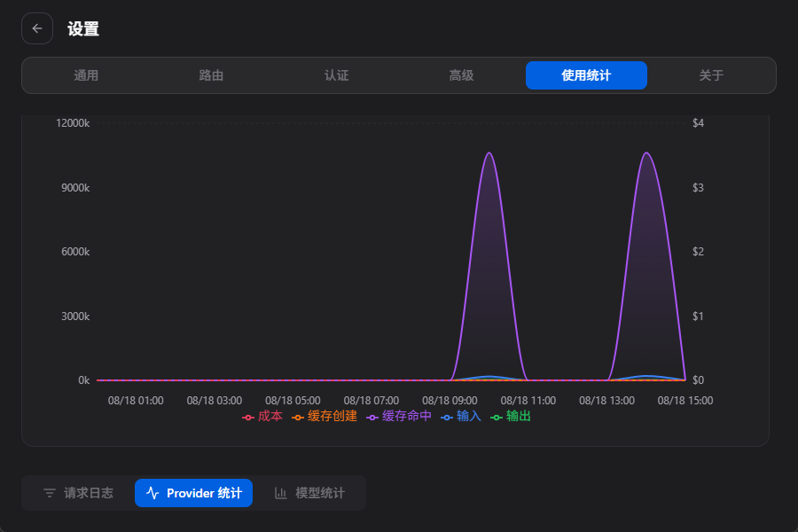Viewport: 798px width, 532px height.
Task: Toggle the 缓存创建 legend series
Action: coord(325,417)
